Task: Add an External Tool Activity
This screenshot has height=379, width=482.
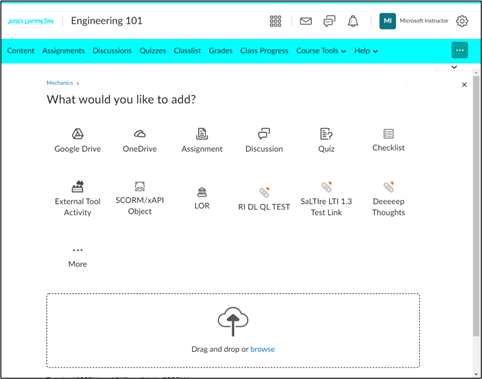Action: click(78, 199)
